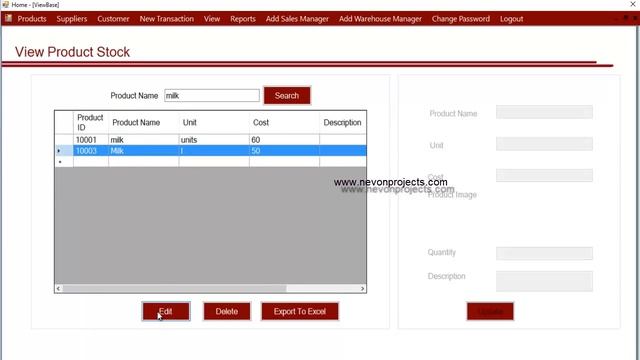The image size is (640, 360).
Task: Click the row header of row 10001
Action: pyautogui.click(x=64, y=140)
